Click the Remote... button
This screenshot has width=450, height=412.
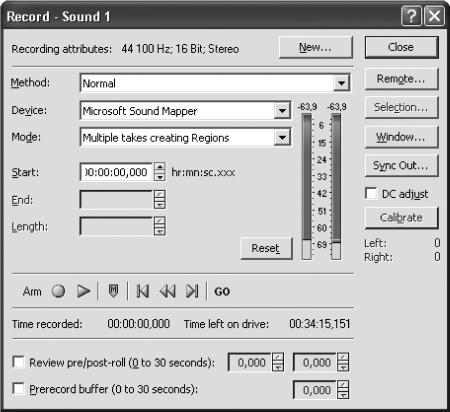coord(401,79)
